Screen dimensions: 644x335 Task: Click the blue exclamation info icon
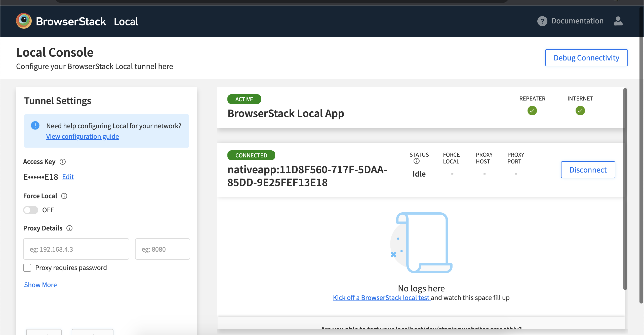[x=35, y=125]
